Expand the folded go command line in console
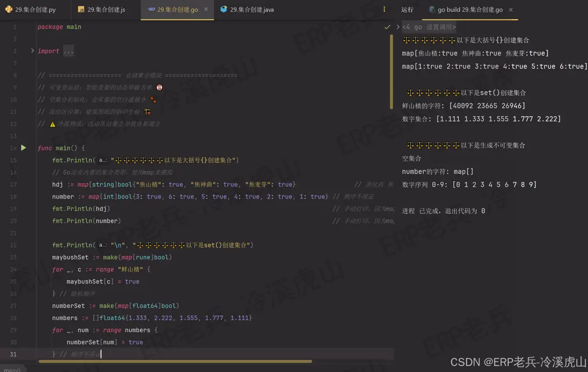The width and height of the screenshot is (588, 372). (398, 27)
